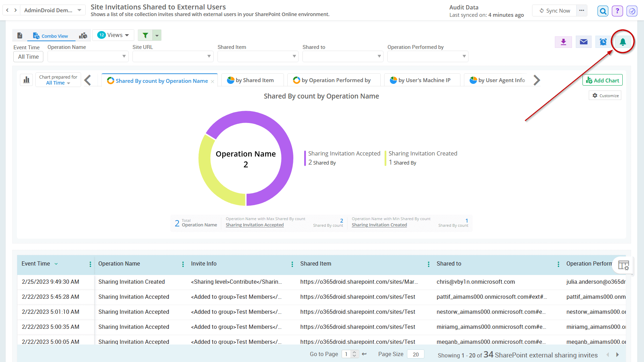
Task: Open the Operation Name filter dropdown
Action: [87, 56]
